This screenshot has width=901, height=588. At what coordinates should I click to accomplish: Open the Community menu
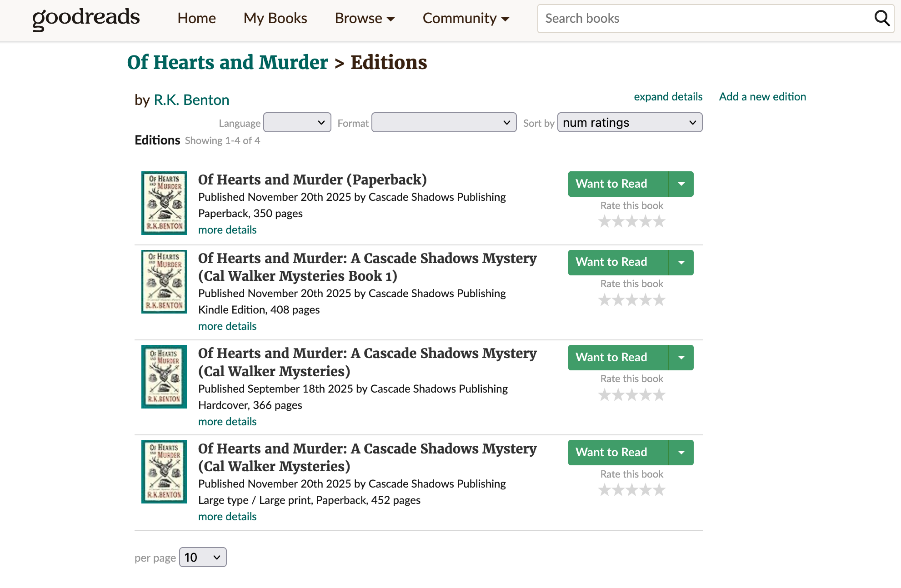click(x=466, y=19)
